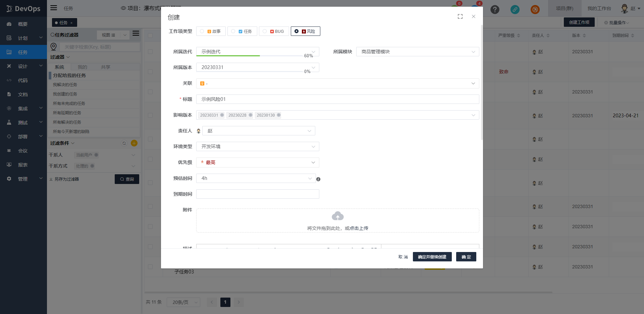The height and width of the screenshot is (314, 644).
Task: Check the row due 2023-04-21
Action: tap(150, 116)
